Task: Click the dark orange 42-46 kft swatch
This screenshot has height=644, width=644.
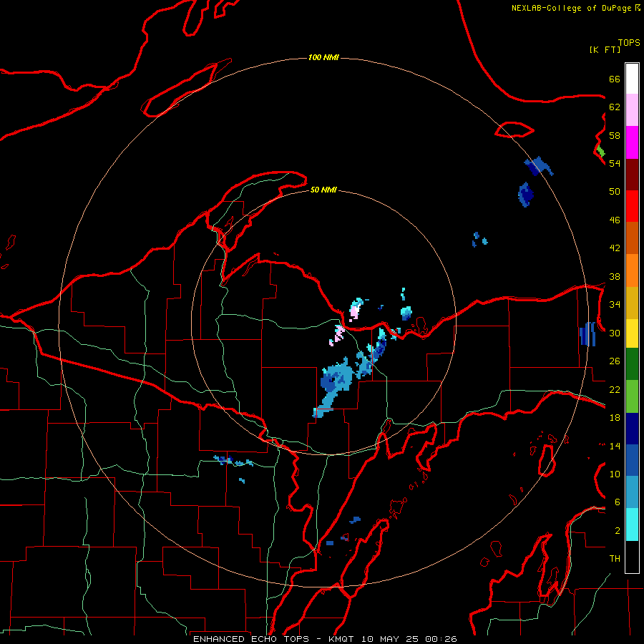Action: [632, 238]
